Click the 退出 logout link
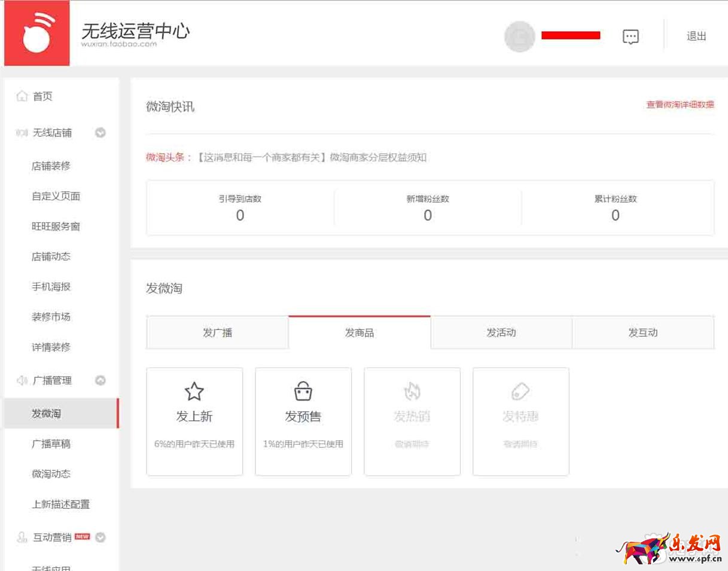Viewport: 728px width, 571px height. 696,36
